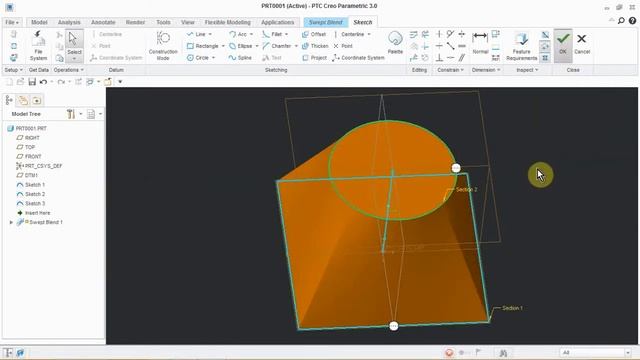This screenshot has height=360, width=640.
Task: Click the Section 1 label in the viewport
Action: (x=512, y=308)
